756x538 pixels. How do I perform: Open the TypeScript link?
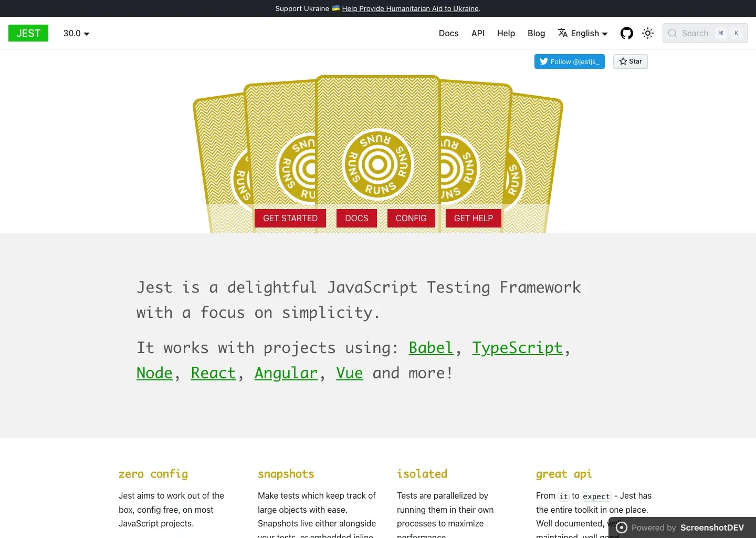tap(517, 348)
